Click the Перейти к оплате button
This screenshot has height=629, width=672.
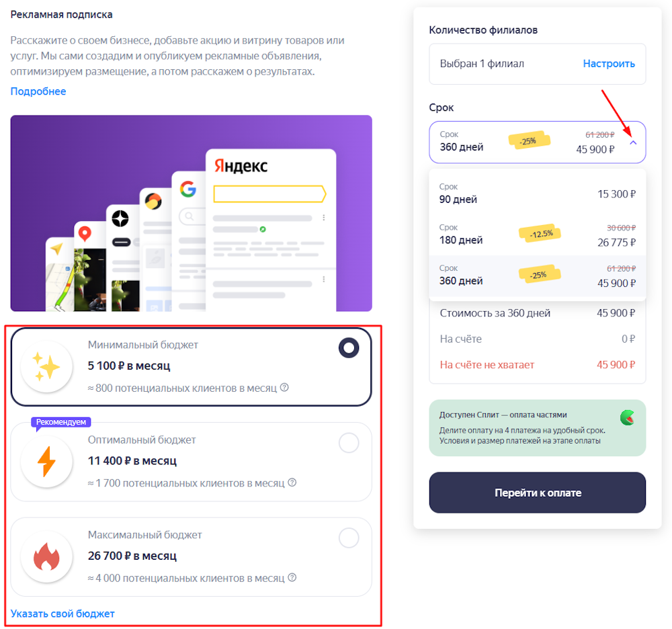pyautogui.click(x=537, y=493)
